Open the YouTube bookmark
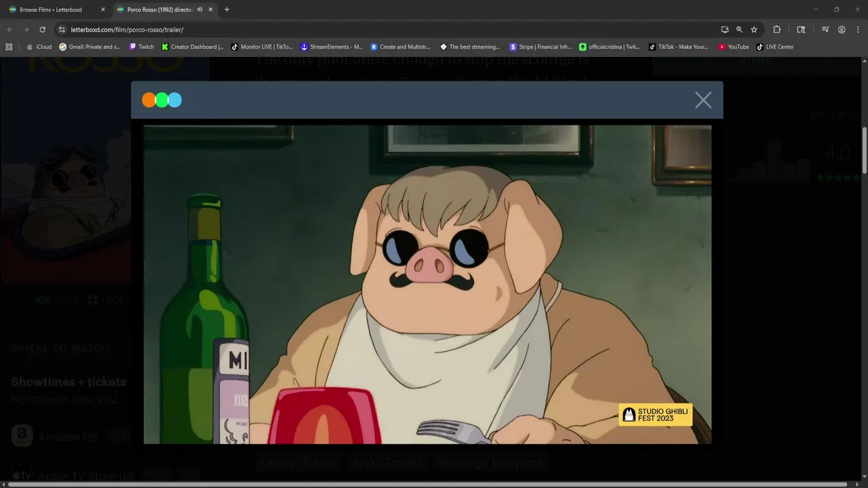Viewport: 868px width, 488px height. coord(734,47)
